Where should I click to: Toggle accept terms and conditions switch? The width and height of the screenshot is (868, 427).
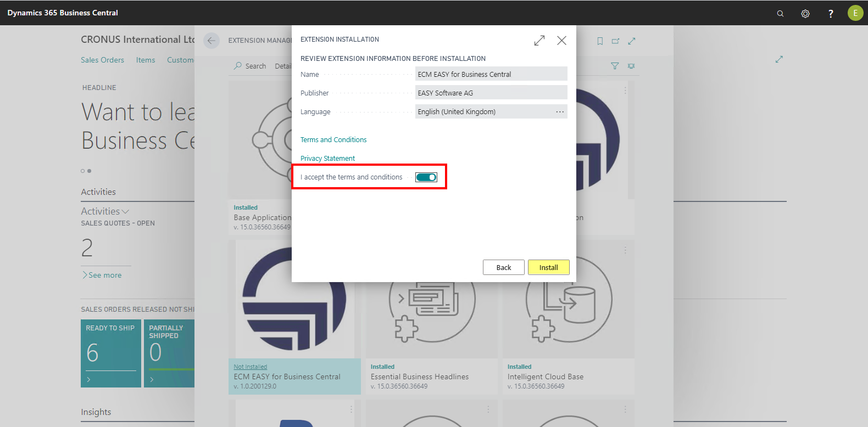[x=426, y=177]
